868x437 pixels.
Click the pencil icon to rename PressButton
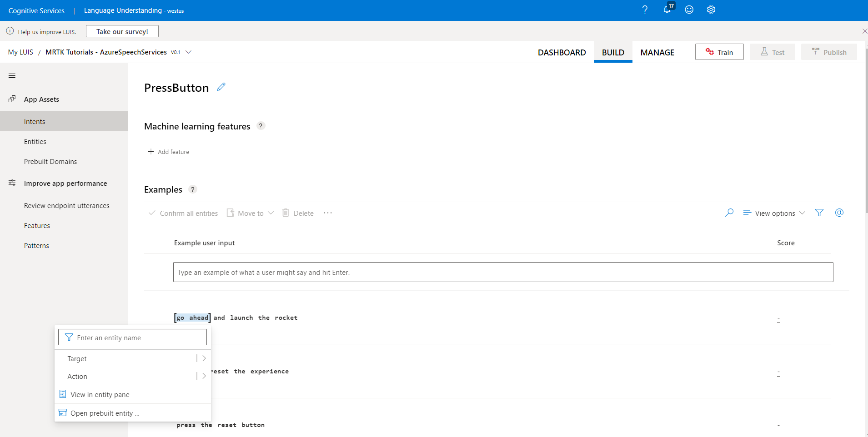pyautogui.click(x=221, y=87)
